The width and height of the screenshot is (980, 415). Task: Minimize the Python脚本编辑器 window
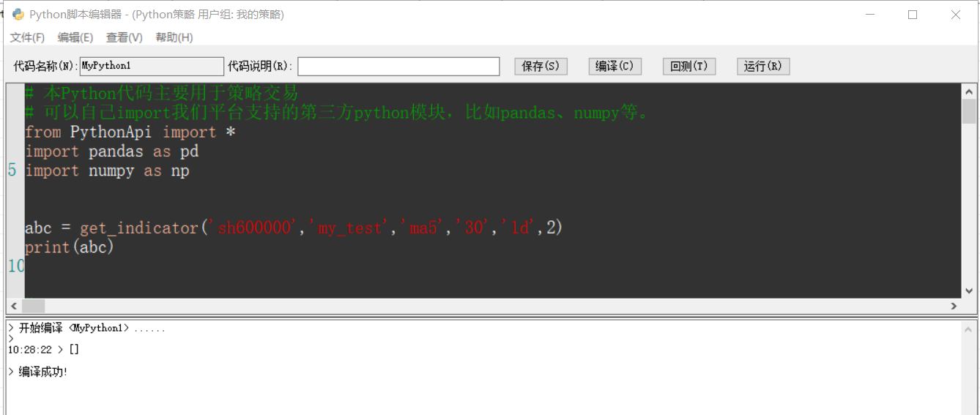(870, 15)
